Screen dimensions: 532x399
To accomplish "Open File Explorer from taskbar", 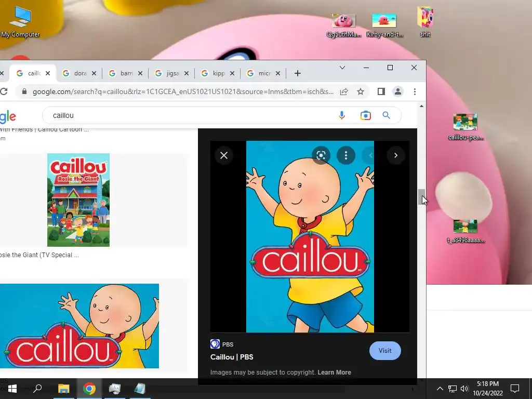I will point(64,389).
